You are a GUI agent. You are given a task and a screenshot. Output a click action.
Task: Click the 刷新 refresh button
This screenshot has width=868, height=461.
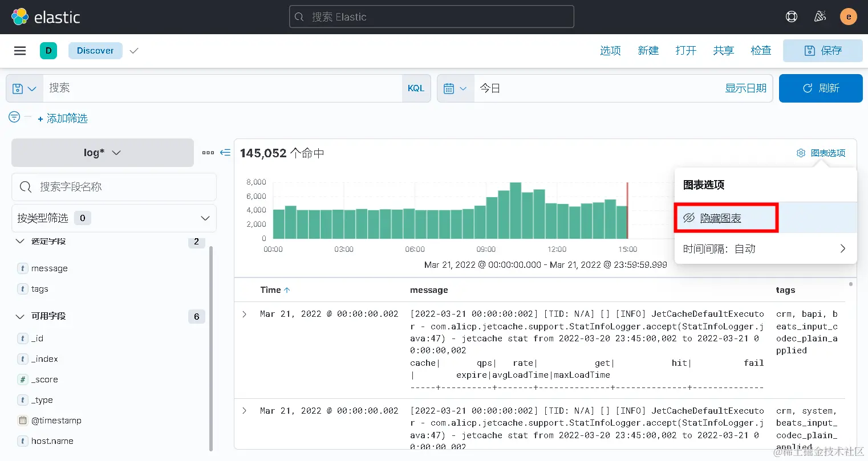[x=821, y=88]
